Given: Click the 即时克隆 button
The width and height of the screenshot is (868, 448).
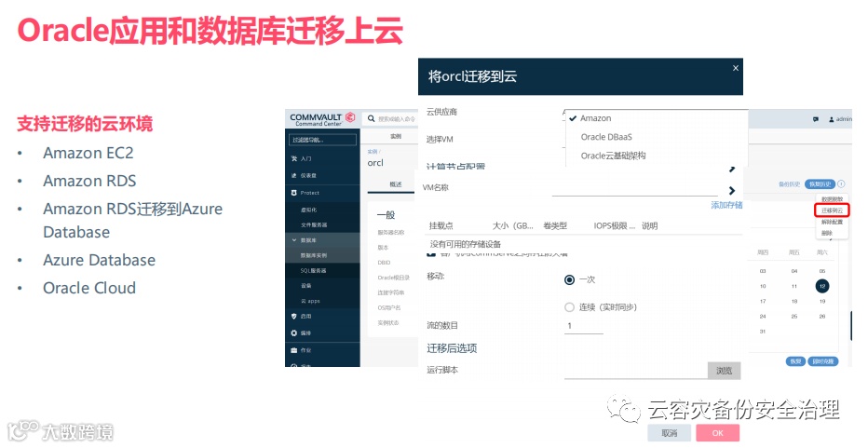Looking at the screenshot, I should (823, 361).
